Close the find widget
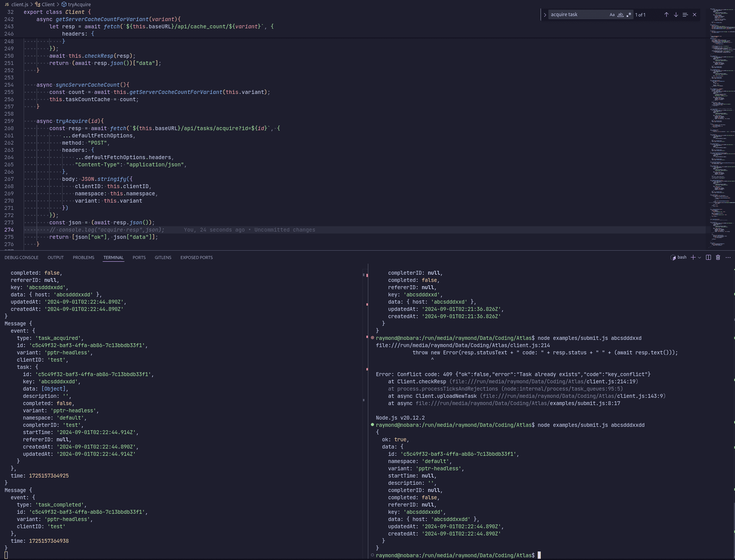Screen dimensions: 735x560 click(694, 15)
